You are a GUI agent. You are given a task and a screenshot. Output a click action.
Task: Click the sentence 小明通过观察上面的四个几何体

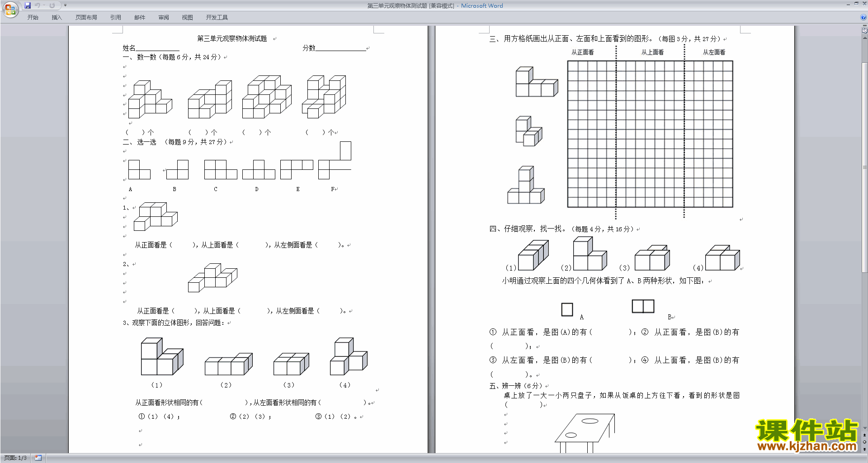(x=603, y=281)
